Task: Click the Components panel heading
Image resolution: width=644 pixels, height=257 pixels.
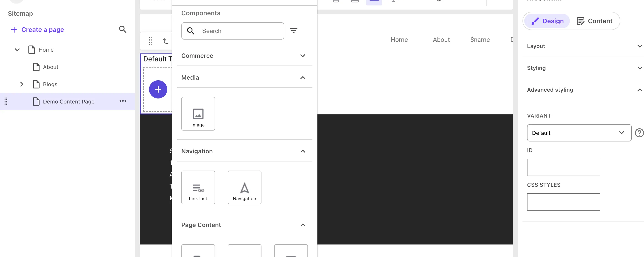Action: 201,13
